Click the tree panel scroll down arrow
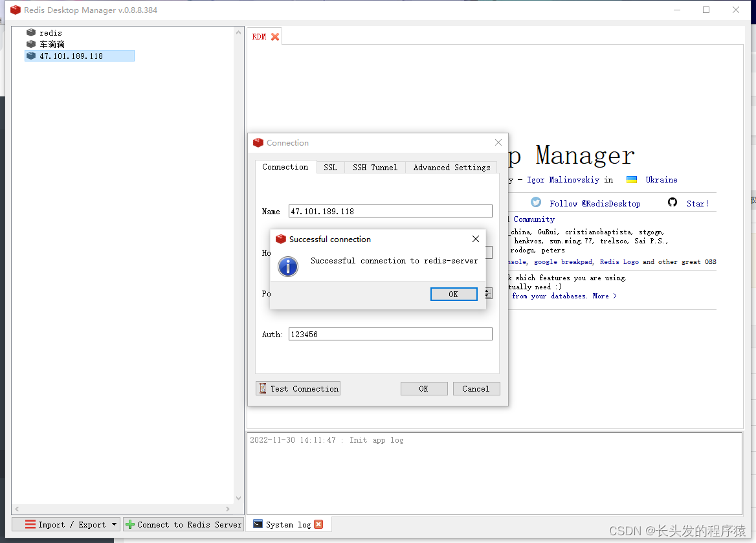Viewport: 756px width, 543px height. point(238,498)
